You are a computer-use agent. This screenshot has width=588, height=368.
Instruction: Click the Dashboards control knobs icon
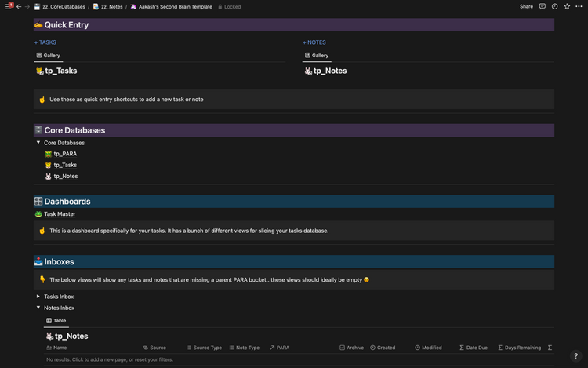point(38,202)
